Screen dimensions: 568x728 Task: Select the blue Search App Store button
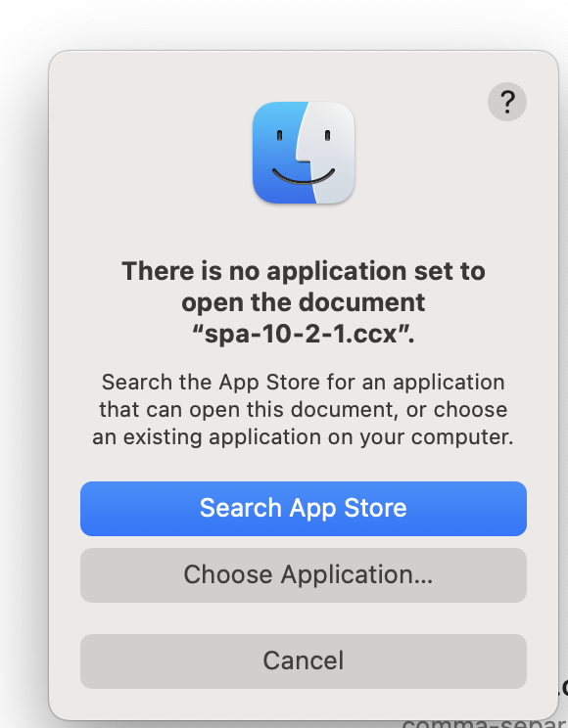(304, 509)
